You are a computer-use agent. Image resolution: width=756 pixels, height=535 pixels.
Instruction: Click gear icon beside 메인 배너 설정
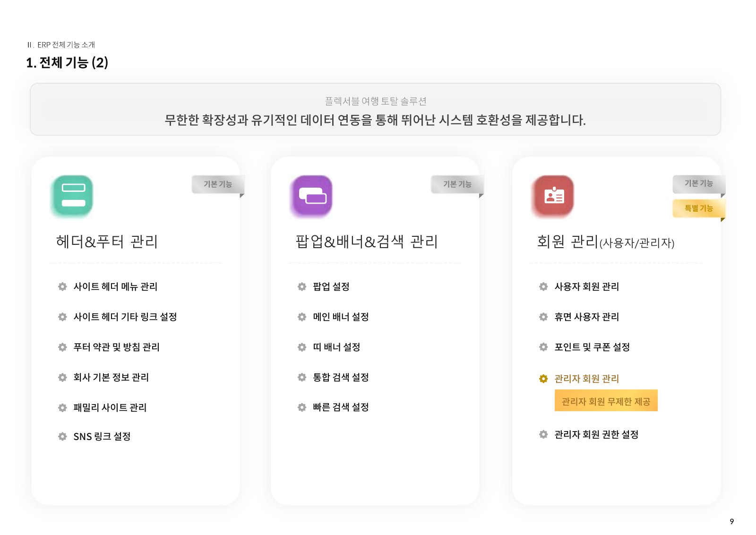pyautogui.click(x=302, y=317)
